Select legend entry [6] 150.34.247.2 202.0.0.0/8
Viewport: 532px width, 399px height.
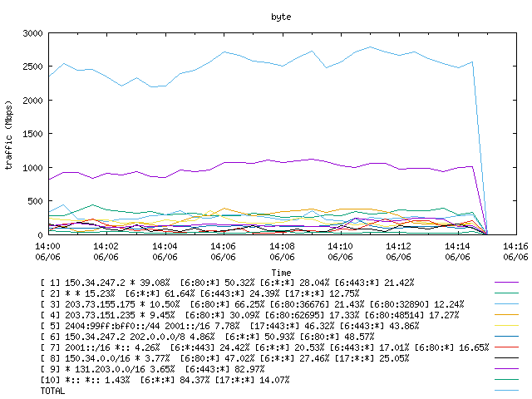(207, 337)
